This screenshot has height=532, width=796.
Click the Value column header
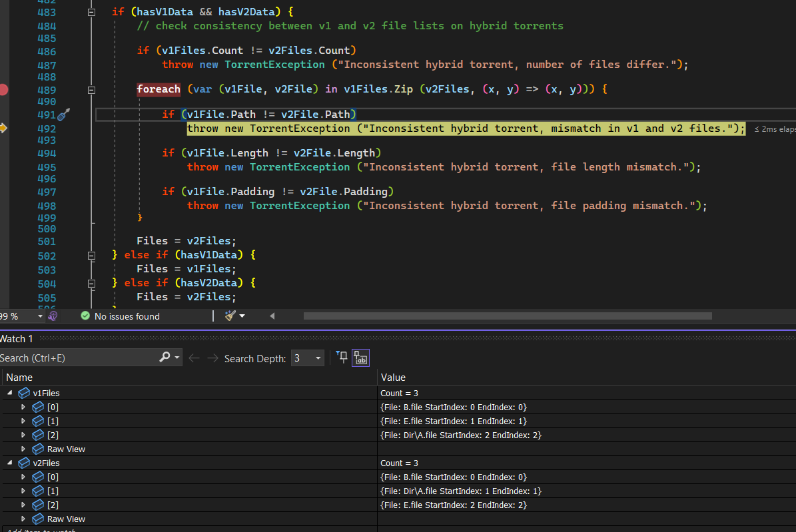393,377
